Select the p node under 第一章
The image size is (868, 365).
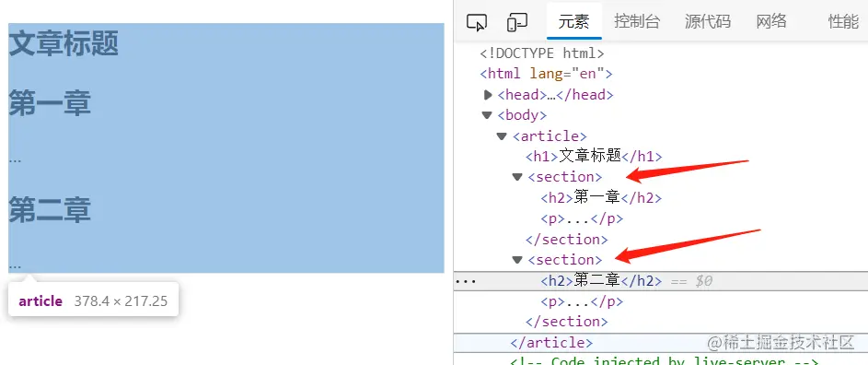pos(582,218)
